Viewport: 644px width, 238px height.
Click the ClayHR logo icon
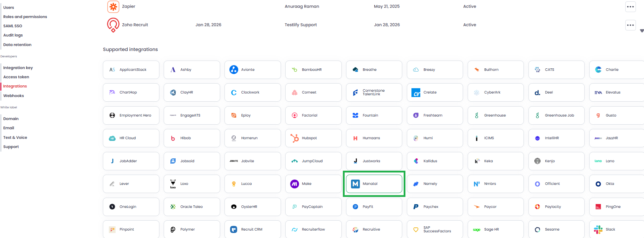(173, 92)
